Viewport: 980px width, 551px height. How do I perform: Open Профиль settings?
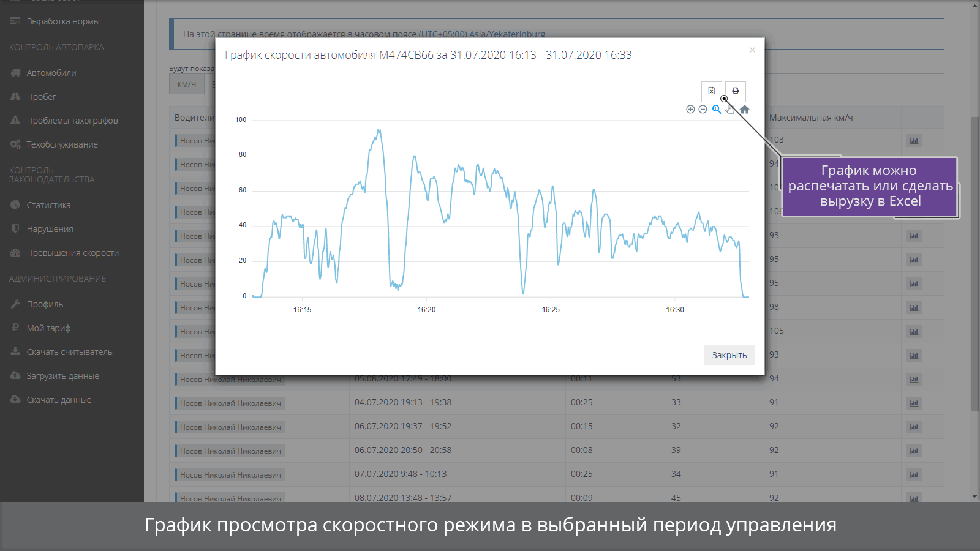point(45,304)
